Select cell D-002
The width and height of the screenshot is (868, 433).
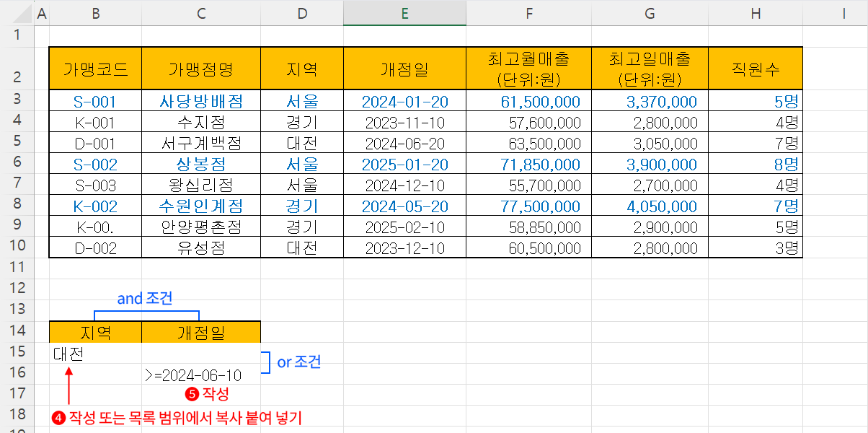(95, 247)
